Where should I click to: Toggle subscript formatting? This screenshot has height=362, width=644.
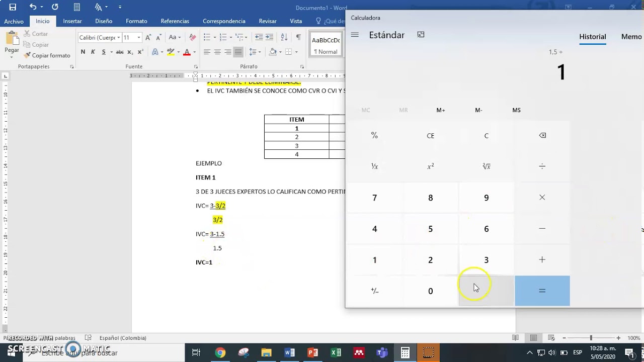tap(130, 52)
